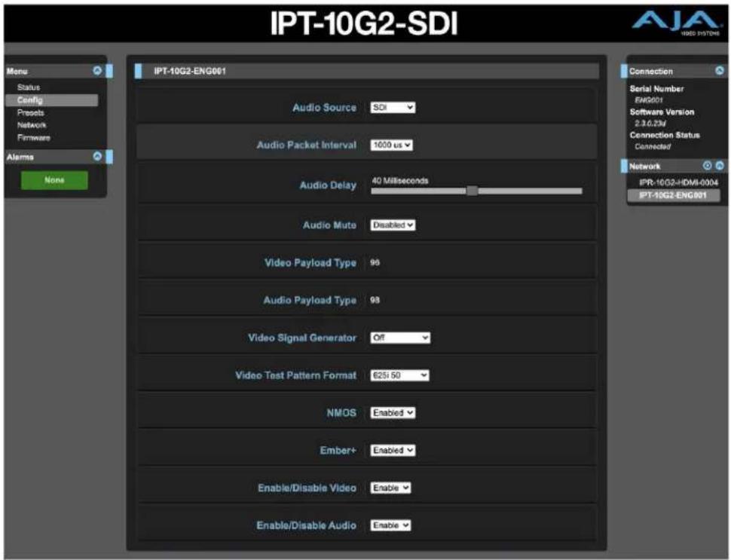The height and width of the screenshot is (560, 731).
Task: Click the Serial Number value ENG001
Action: [x=649, y=100]
